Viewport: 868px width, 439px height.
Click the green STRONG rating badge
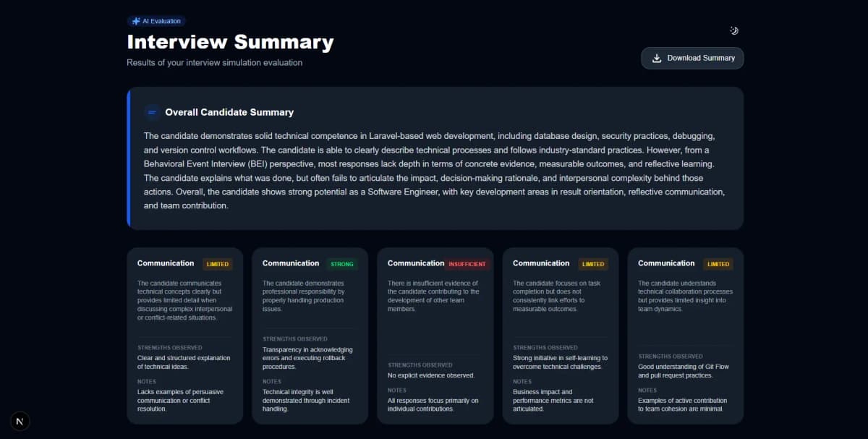(x=342, y=264)
